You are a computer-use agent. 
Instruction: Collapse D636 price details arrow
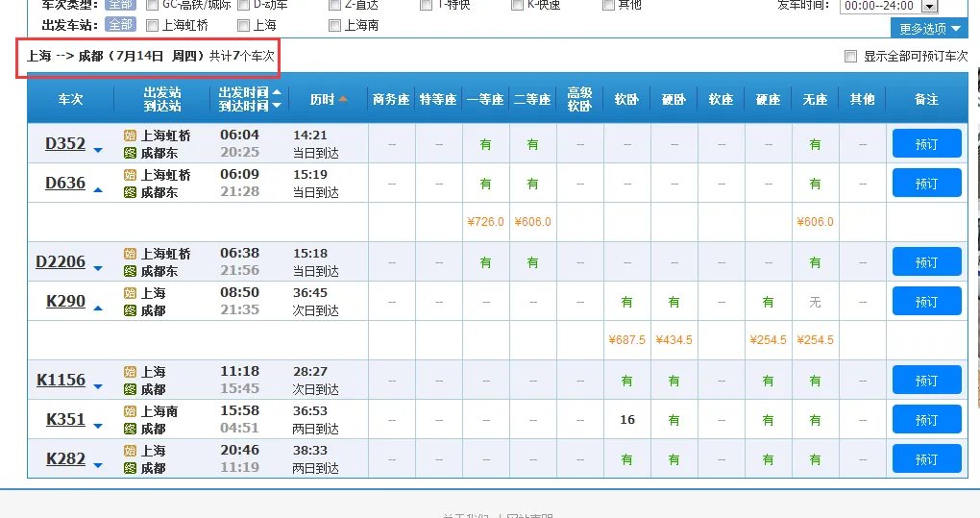(x=98, y=189)
